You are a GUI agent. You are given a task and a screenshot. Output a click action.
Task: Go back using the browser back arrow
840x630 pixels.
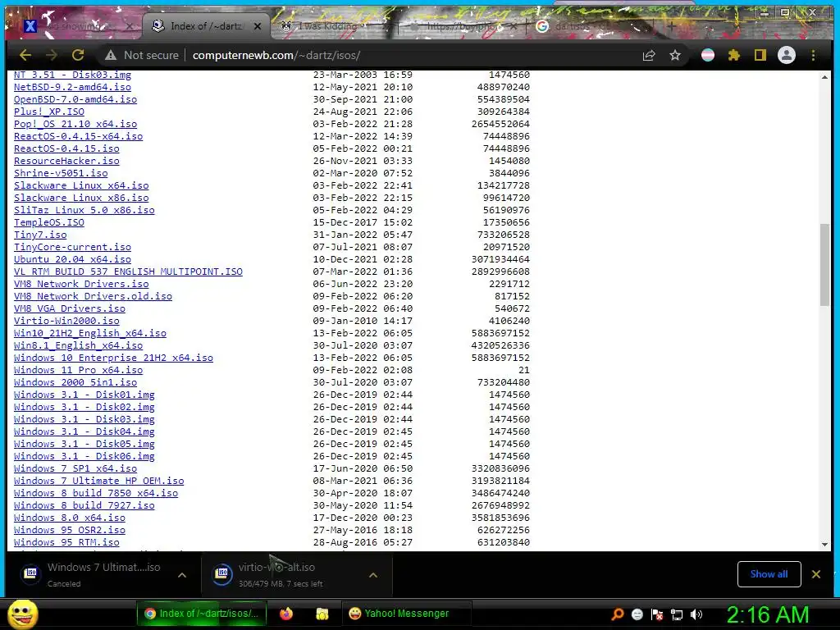pos(25,55)
